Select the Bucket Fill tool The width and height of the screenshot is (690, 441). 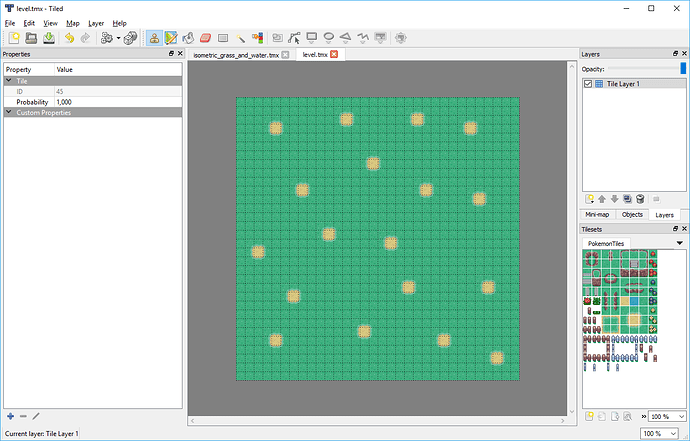(188, 38)
